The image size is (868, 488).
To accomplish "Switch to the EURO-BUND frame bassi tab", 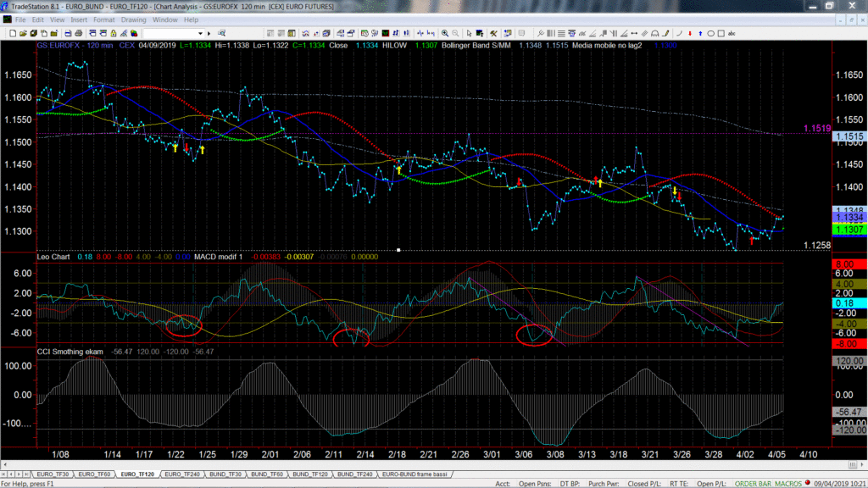I will click(415, 474).
